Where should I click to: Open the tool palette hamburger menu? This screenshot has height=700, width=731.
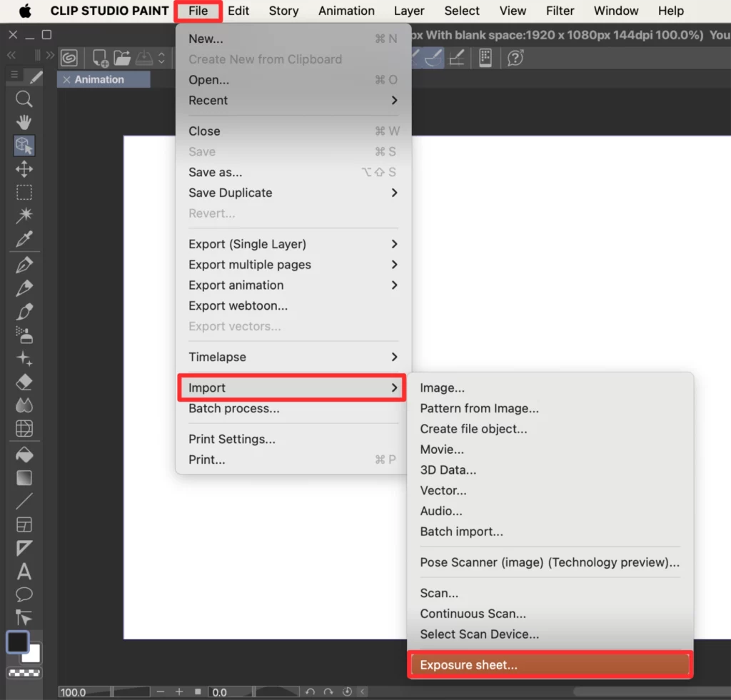[x=14, y=75]
